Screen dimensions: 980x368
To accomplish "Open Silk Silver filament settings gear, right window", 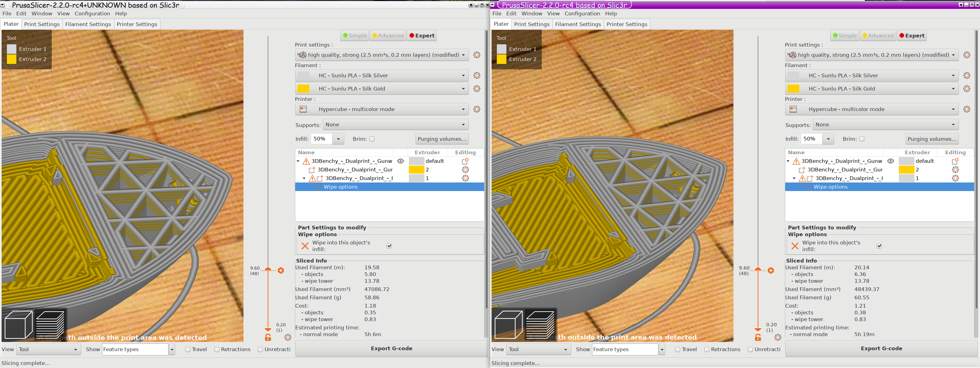I will [x=967, y=75].
